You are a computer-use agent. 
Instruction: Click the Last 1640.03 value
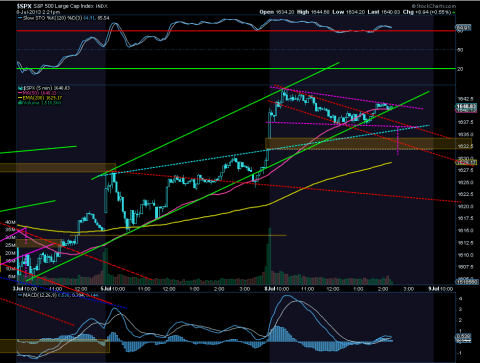(x=383, y=12)
